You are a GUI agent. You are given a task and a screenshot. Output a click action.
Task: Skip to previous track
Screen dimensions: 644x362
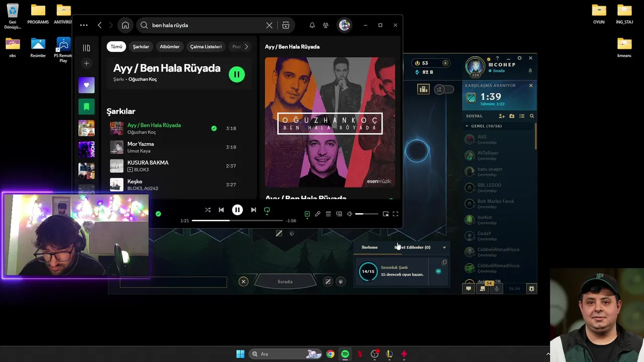221,210
